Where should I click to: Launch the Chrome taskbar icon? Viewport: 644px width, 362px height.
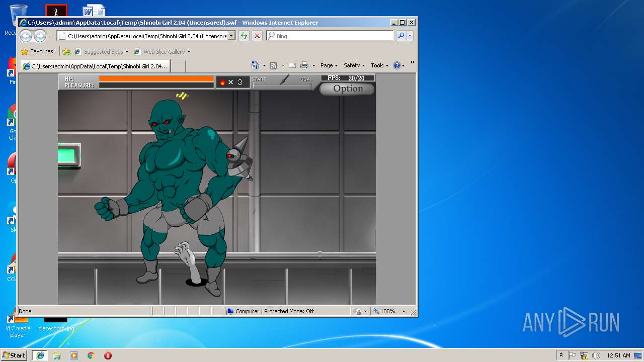(x=91, y=355)
